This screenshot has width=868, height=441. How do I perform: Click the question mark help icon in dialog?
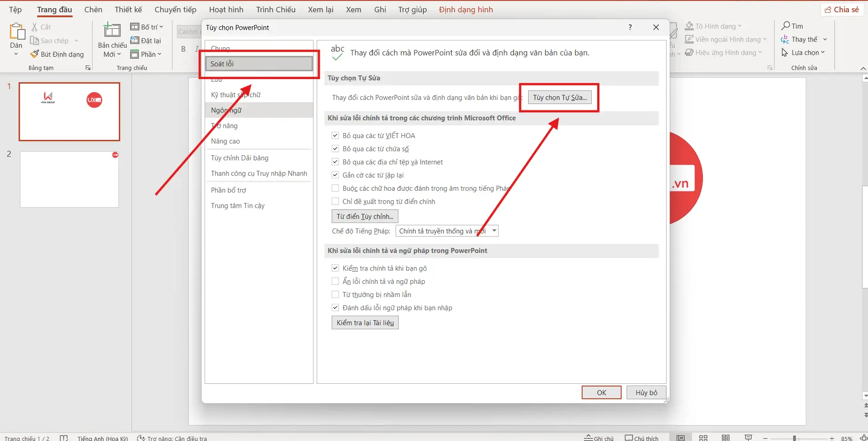(630, 27)
